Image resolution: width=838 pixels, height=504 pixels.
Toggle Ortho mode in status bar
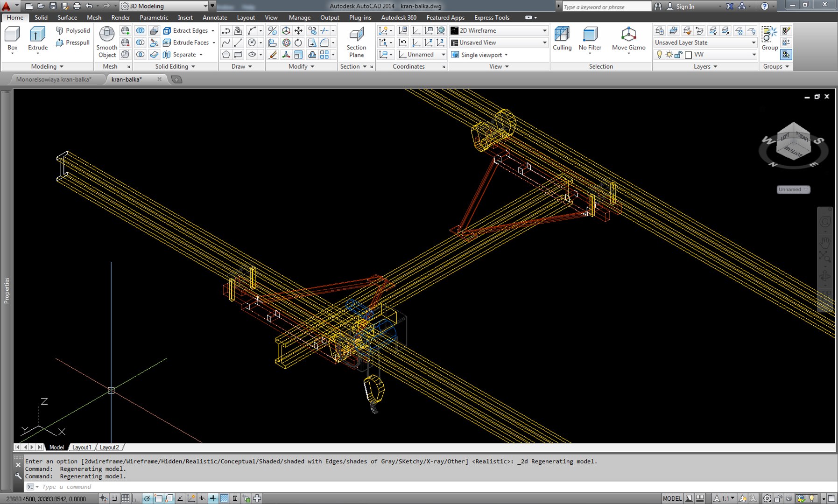tap(136, 498)
